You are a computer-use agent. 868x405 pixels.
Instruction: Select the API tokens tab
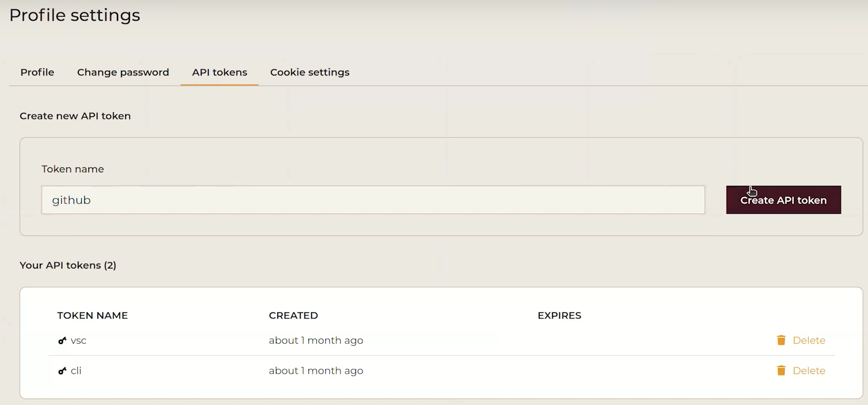click(x=220, y=72)
